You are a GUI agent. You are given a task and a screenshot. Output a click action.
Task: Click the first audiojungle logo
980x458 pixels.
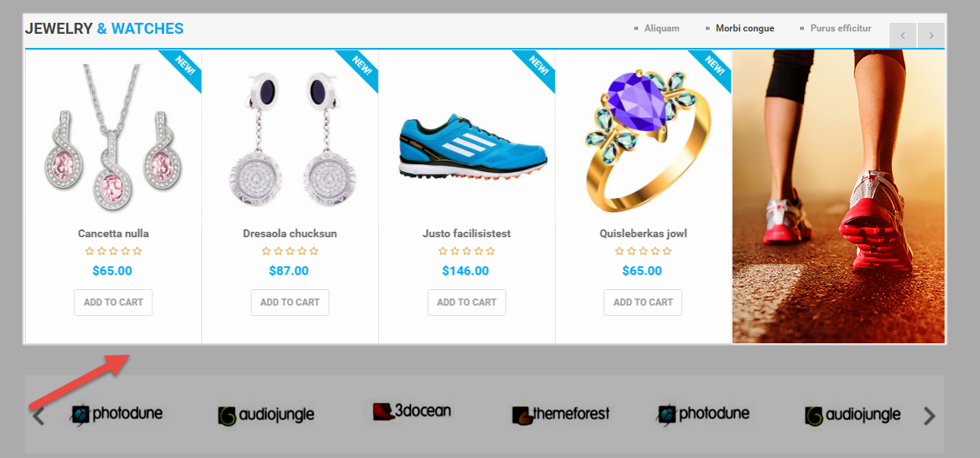coord(266,415)
